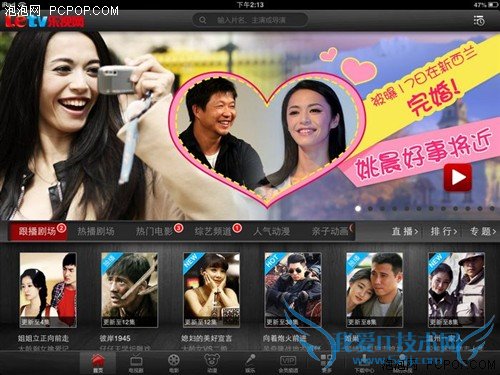
Task: Click the title text 彼岸1945
Action: [x=115, y=338]
